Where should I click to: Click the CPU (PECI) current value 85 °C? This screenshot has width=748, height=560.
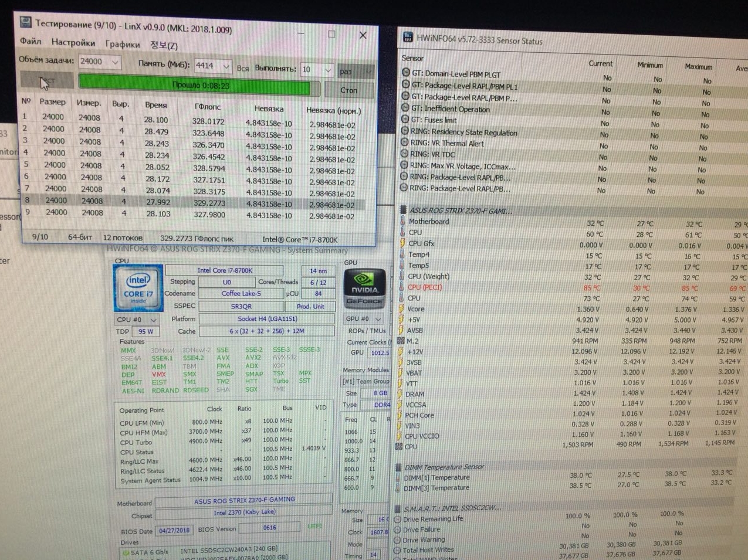(x=591, y=288)
